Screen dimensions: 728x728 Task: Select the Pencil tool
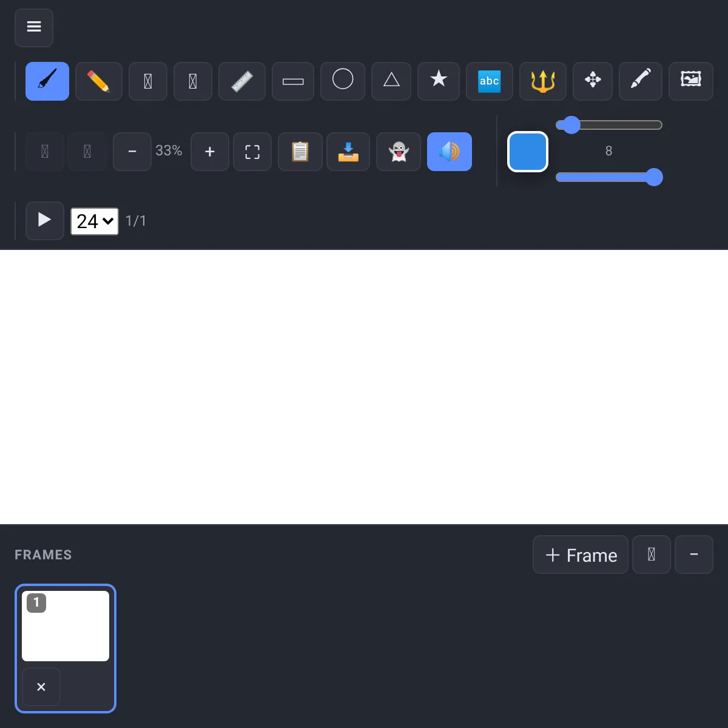99,81
